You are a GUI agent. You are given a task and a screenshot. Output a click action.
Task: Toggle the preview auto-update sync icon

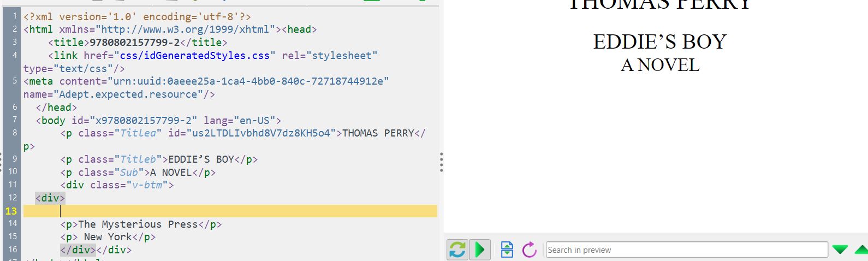tap(457, 250)
